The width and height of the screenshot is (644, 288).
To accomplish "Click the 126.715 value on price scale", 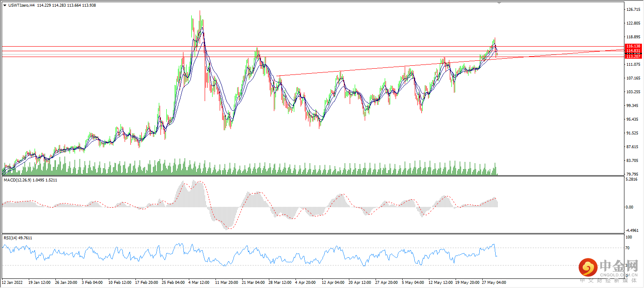I will [x=632, y=8].
